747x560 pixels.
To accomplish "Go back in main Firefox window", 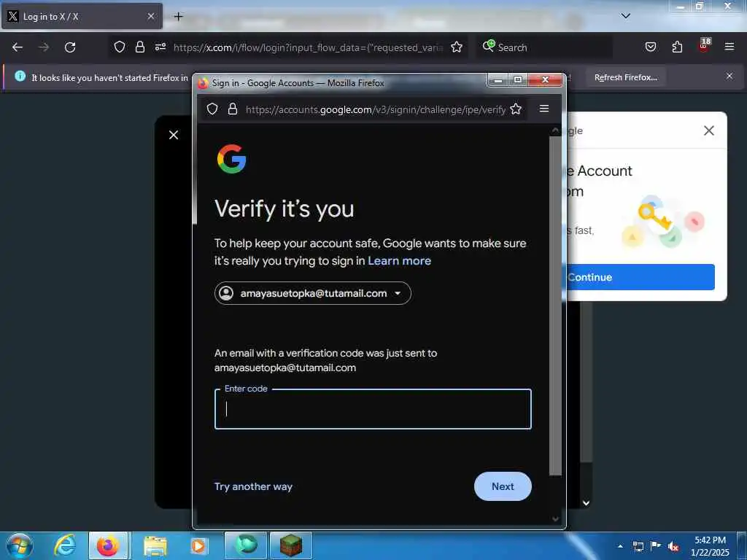I will point(18,47).
